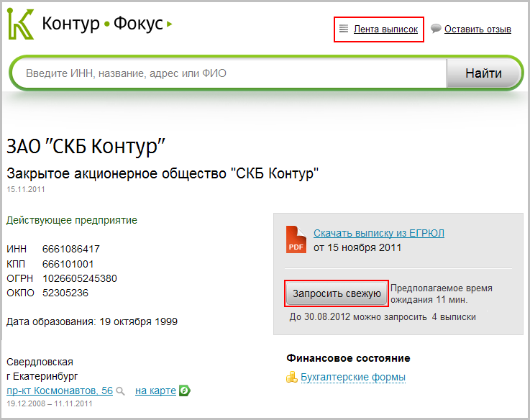Click the Действующее предприятие status text
Screen dimensions: 530x420
[72, 221]
